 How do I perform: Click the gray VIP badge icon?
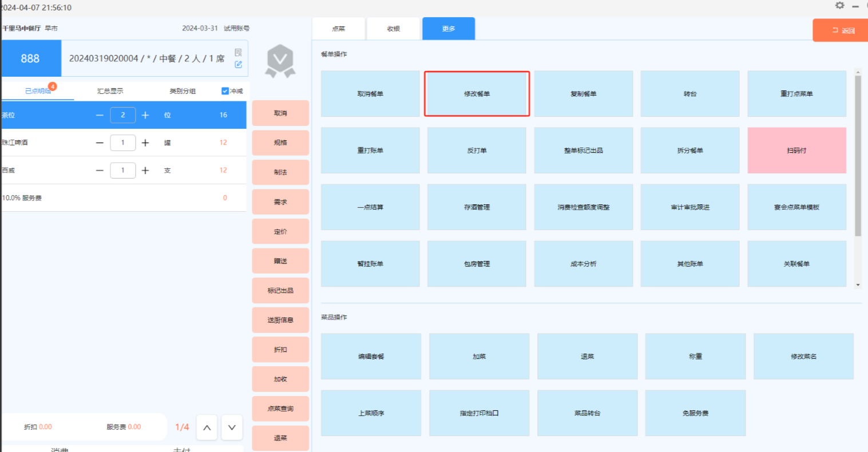pyautogui.click(x=280, y=61)
